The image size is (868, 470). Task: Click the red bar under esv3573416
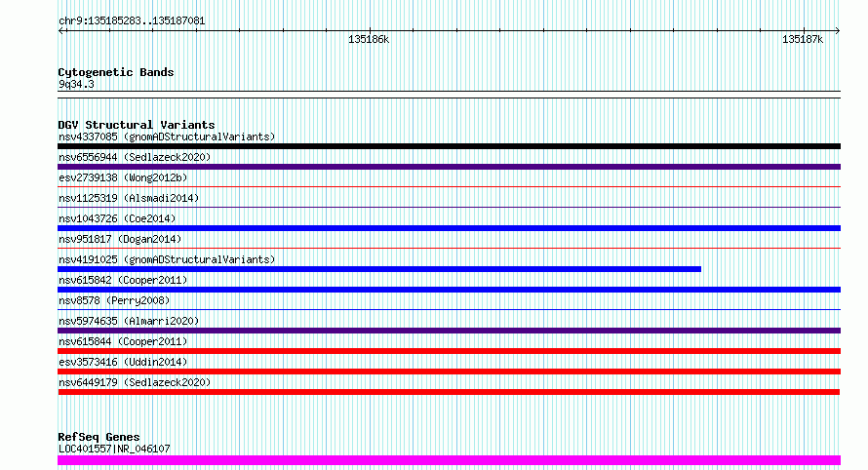tap(449, 372)
